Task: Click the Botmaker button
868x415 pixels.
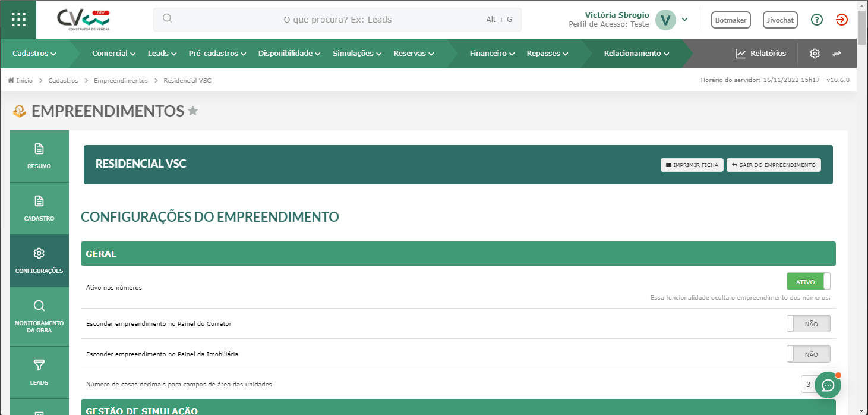Action: point(731,20)
